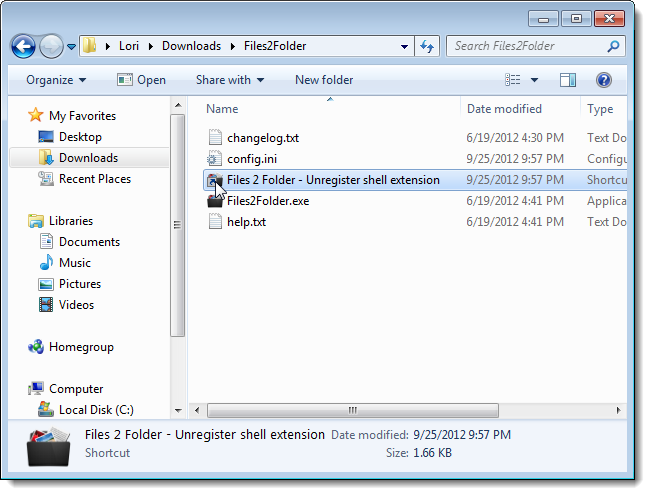Screen dimensions: 650x495
Task: Sort by the Type column header
Action: 600,109
